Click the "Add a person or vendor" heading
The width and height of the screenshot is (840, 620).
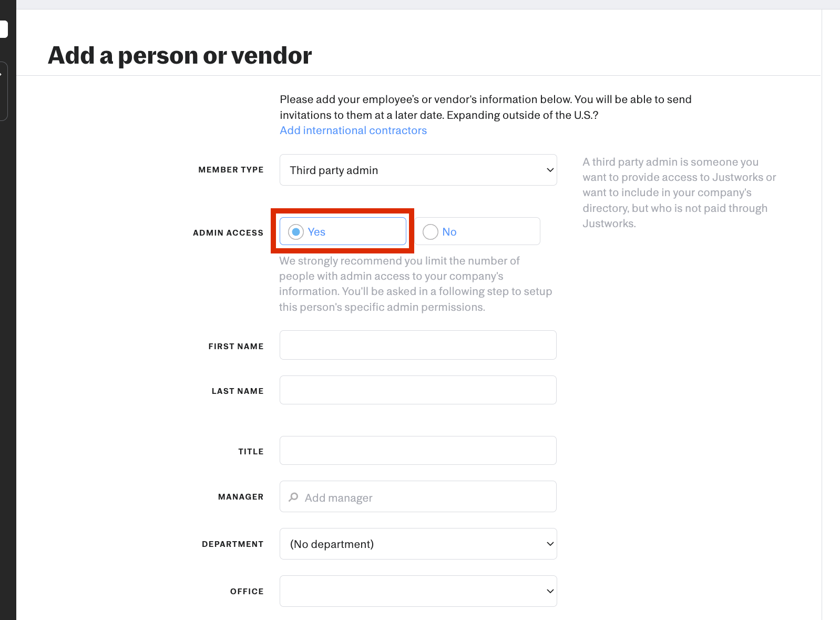coord(180,56)
